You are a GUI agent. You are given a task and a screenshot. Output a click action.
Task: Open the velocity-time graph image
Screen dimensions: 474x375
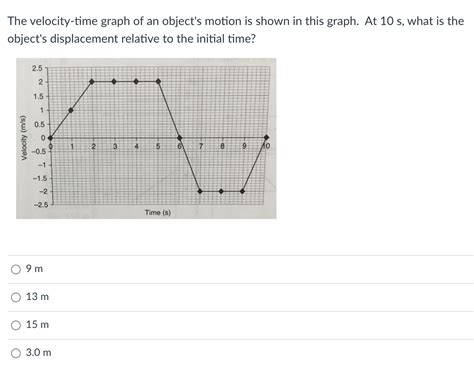[x=146, y=138]
